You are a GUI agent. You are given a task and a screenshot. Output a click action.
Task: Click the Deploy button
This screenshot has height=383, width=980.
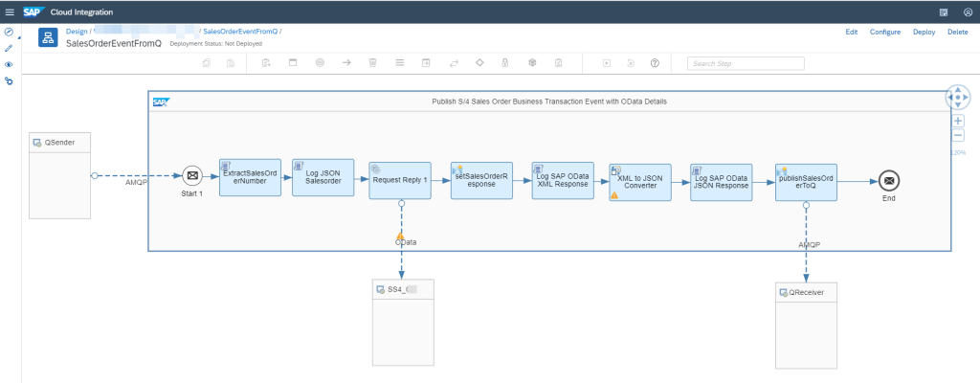click(924, 32)
